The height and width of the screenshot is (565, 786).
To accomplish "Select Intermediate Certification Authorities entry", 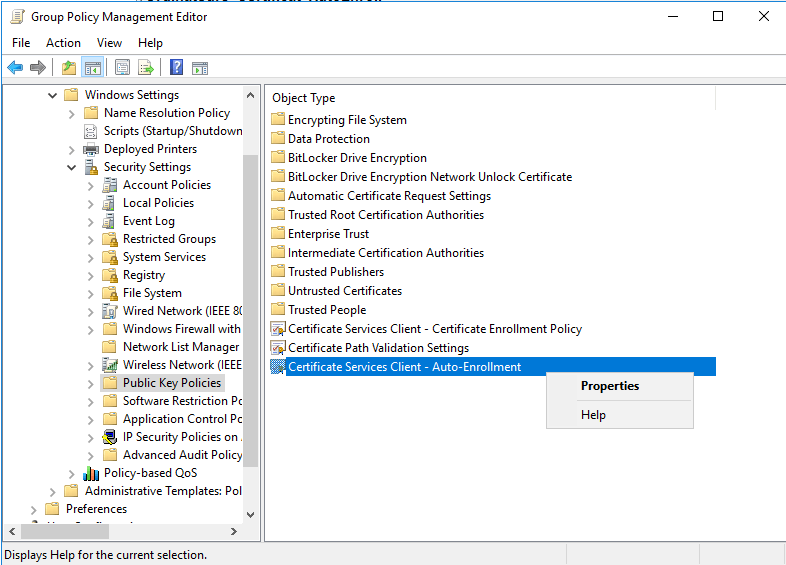I will [385, 253].
